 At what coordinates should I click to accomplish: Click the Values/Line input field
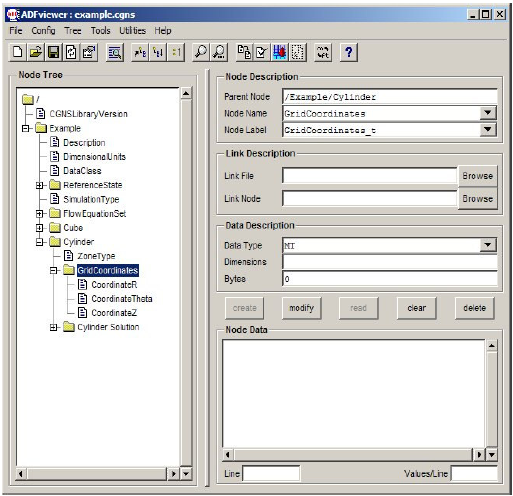coord(474,474)
